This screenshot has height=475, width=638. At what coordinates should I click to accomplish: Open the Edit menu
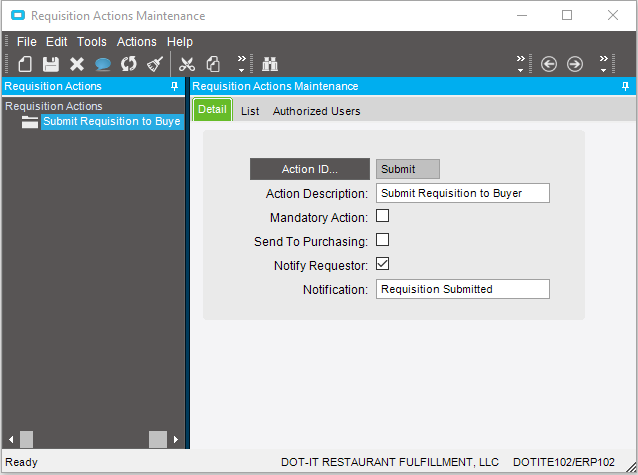coord(57,42)
